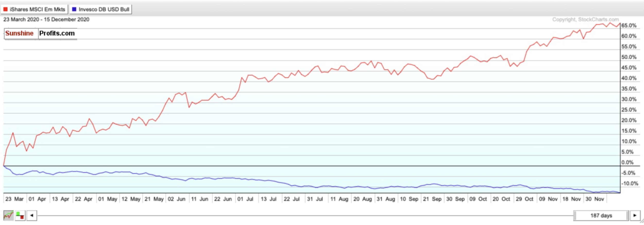Click the red iShares color swatch
Viewport: 644px width, 225px height.
pyautogui.click(x=5, y=9)
